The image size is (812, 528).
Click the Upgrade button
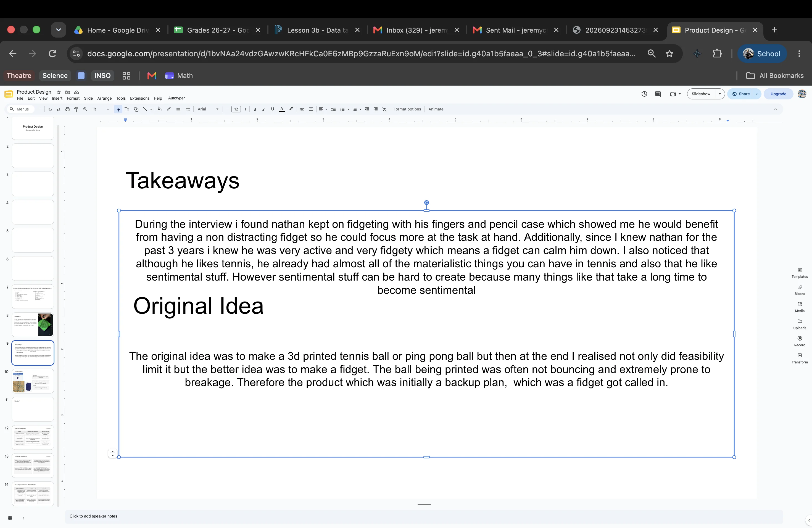(x=778, y=94)
